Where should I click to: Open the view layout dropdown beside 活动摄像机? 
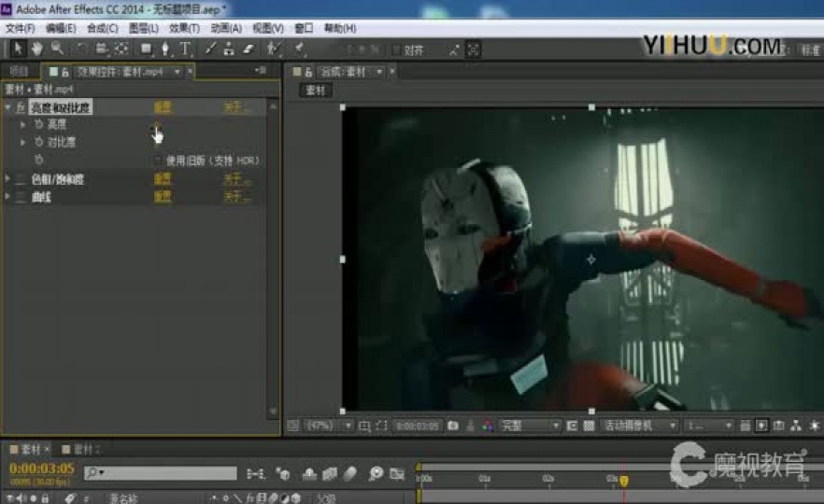(x=709, y=426)
